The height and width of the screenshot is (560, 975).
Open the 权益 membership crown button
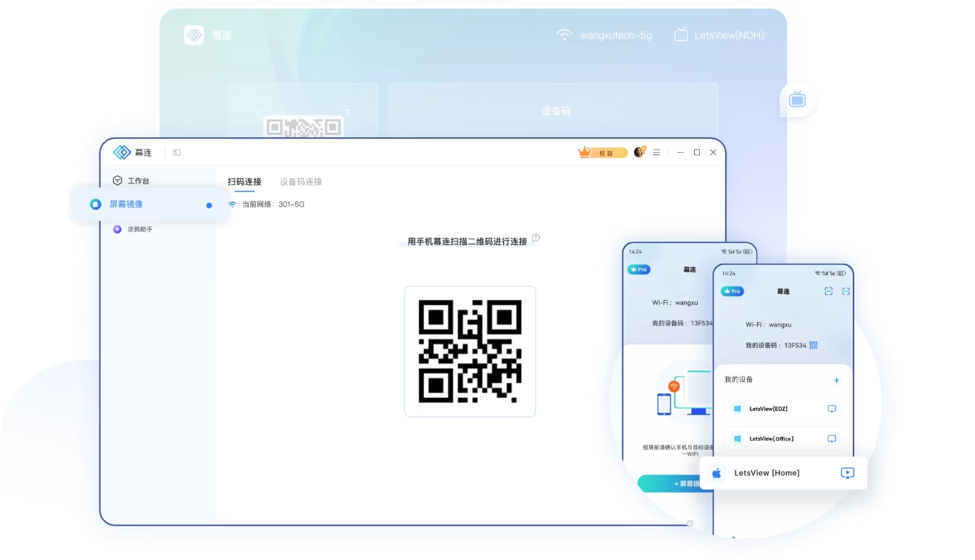pos(603,152)
